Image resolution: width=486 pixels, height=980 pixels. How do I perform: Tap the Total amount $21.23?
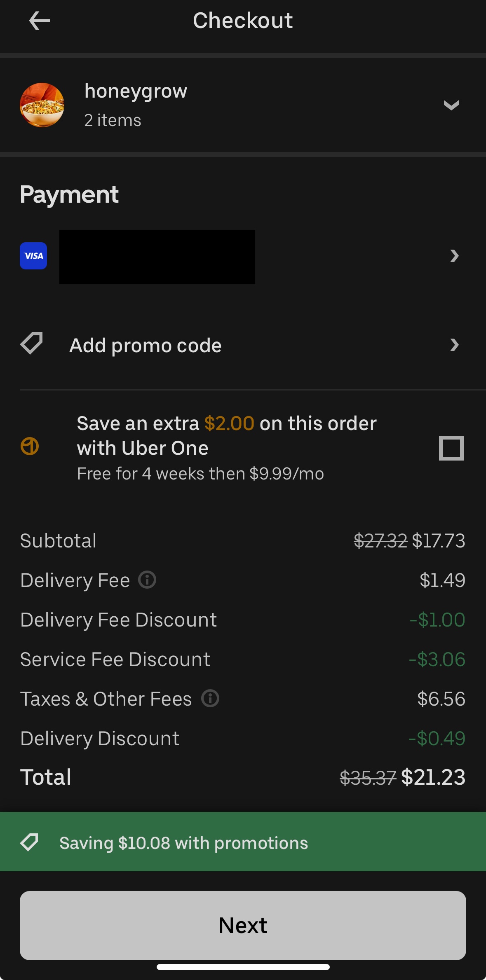click(433, 777)
